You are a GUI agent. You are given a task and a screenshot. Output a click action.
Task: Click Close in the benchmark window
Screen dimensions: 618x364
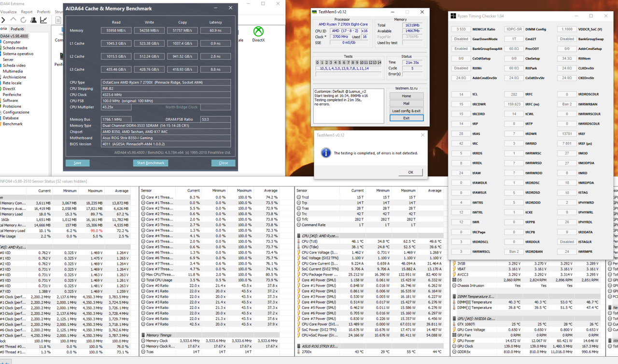click(x=223, y=163)
